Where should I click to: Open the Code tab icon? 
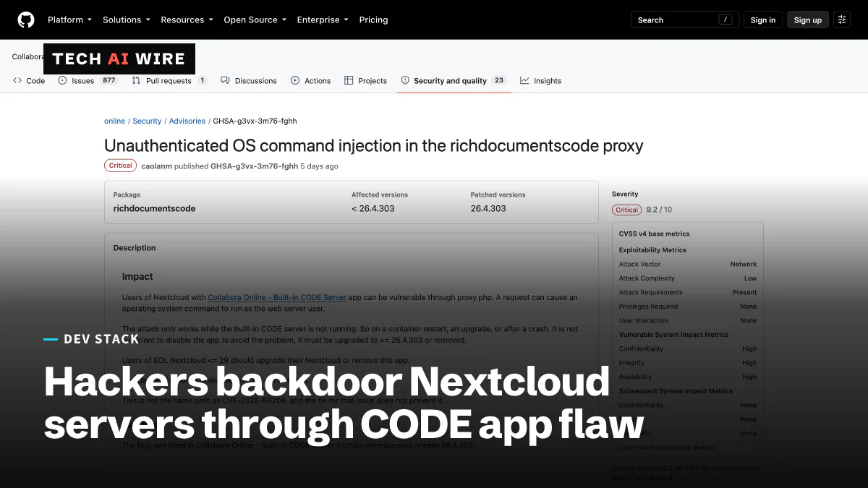pos(17,80)
